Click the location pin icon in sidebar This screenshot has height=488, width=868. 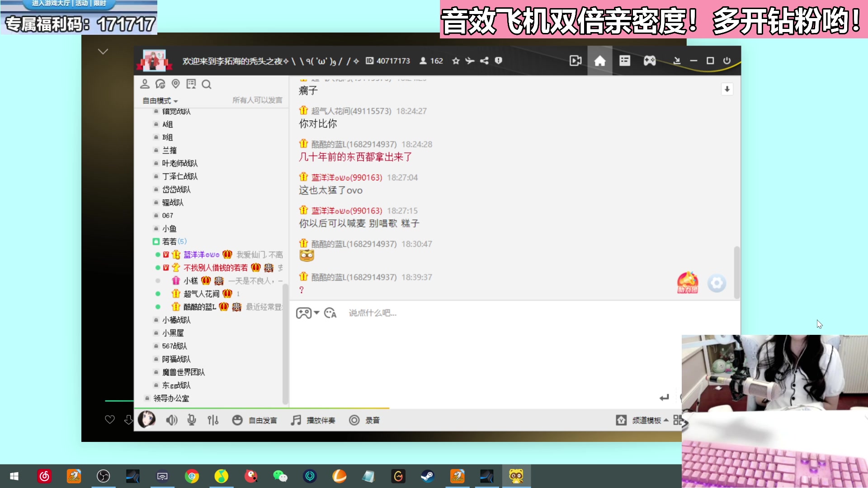point(176,84)
